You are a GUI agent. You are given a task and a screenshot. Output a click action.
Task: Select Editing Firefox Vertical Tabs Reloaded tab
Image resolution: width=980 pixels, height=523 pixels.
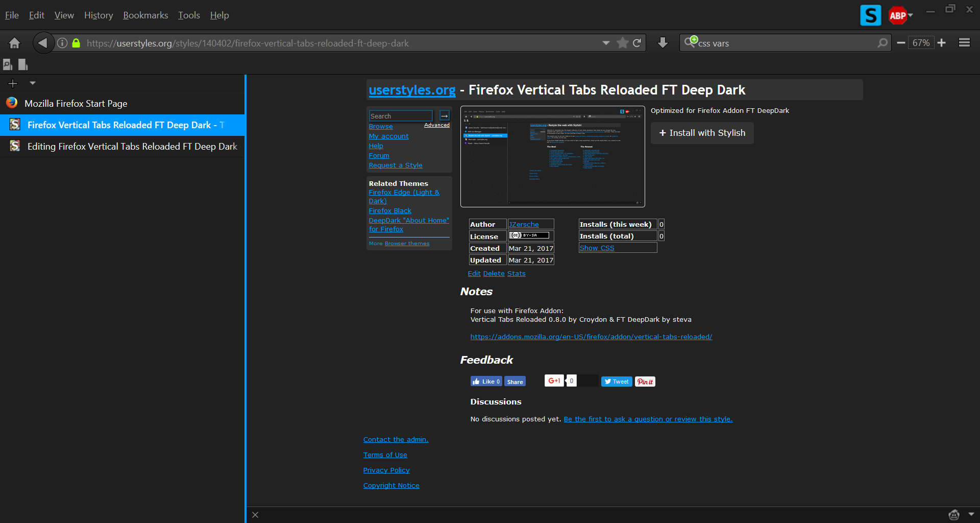(x=122, y=146)
